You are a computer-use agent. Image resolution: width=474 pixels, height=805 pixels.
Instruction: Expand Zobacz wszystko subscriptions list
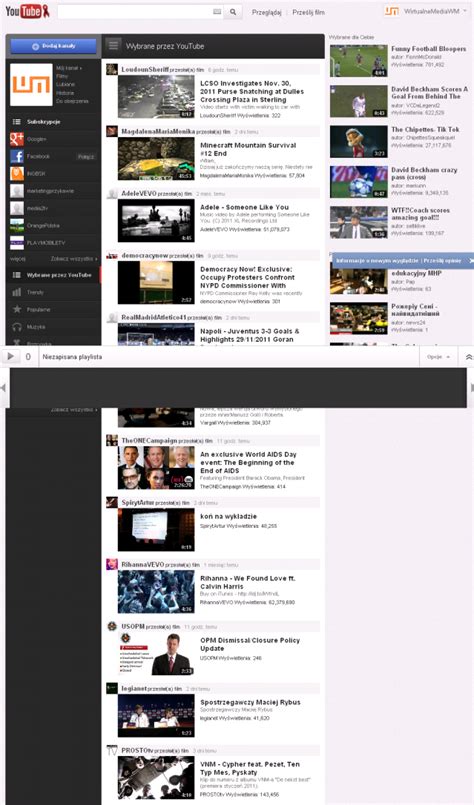coord(74,259)
